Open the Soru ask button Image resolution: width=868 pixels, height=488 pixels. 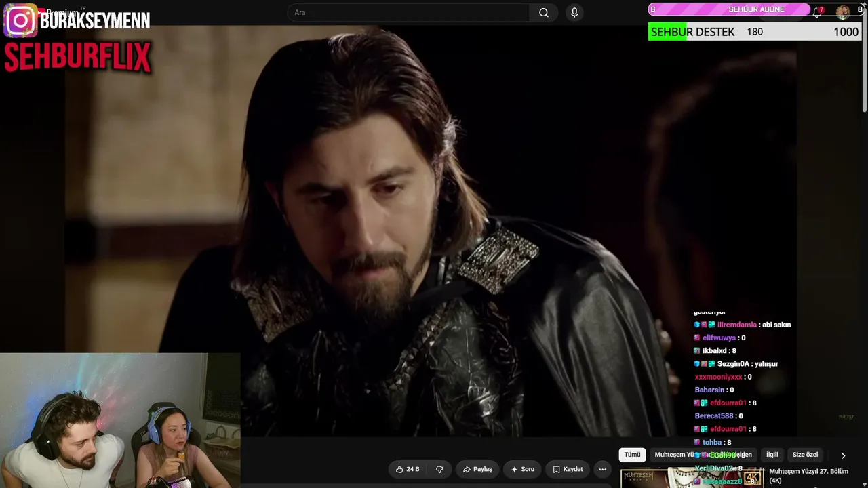523,469
